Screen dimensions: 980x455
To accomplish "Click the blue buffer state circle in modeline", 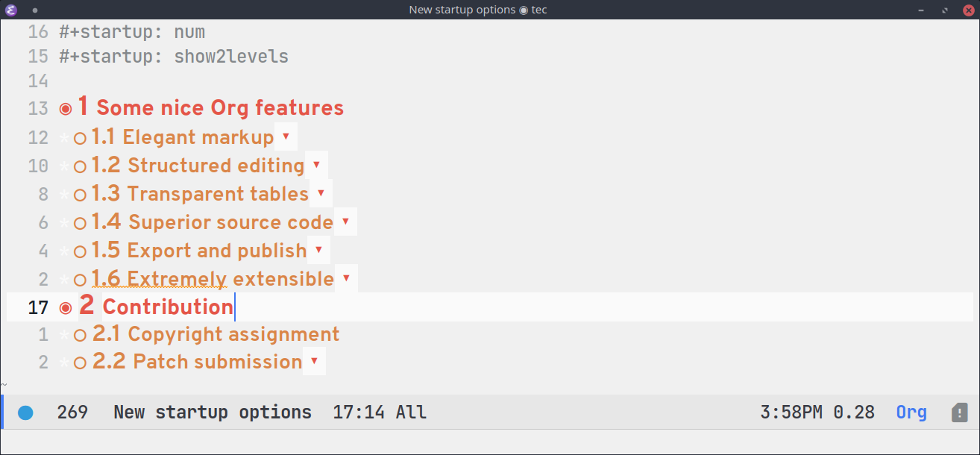I will (x=25, y=412).
